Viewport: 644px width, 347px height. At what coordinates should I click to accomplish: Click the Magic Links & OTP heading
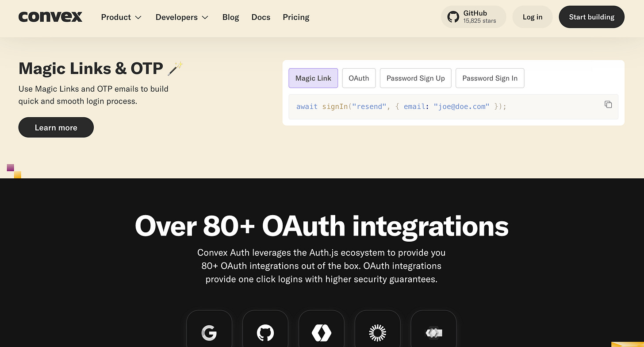tap(101, 68)
